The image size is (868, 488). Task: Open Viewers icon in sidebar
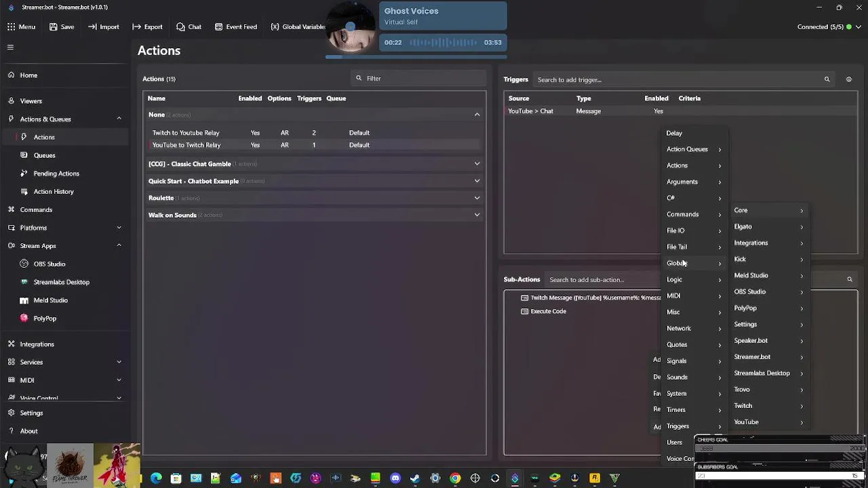[11, 101]
